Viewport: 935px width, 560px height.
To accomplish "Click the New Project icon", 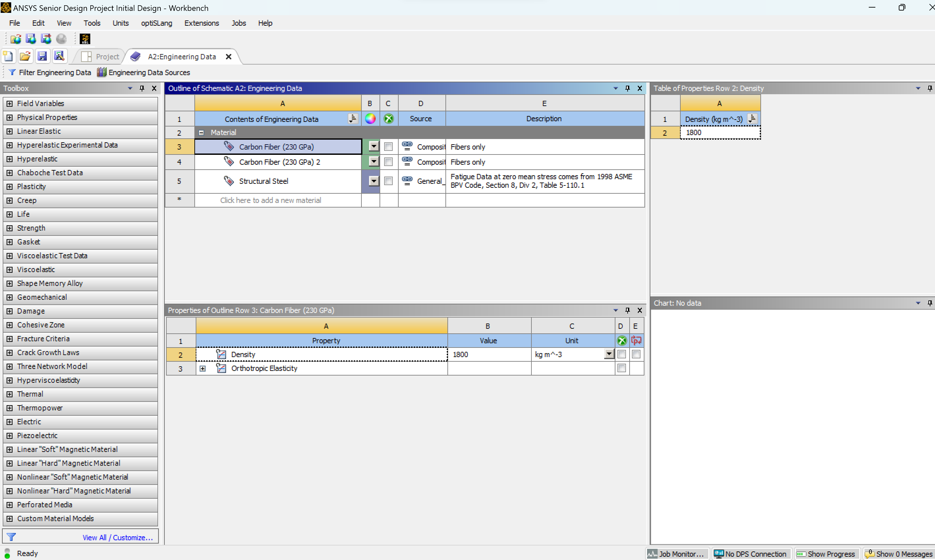I will pyautogui.click(x=8, y=57).
